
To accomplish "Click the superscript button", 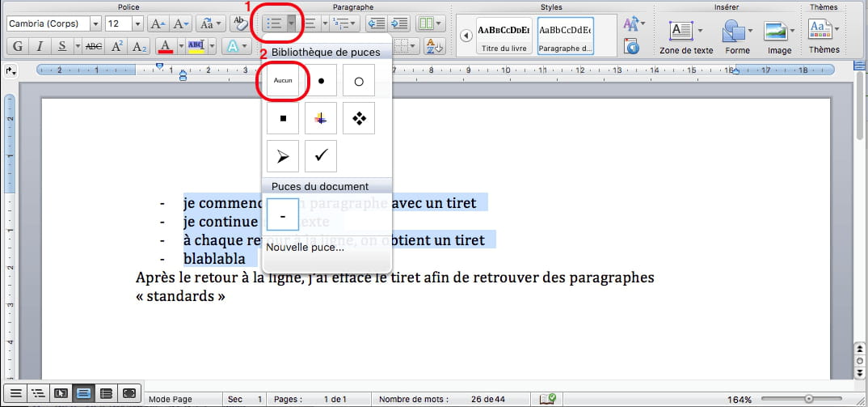I will (x=117, y=46).
